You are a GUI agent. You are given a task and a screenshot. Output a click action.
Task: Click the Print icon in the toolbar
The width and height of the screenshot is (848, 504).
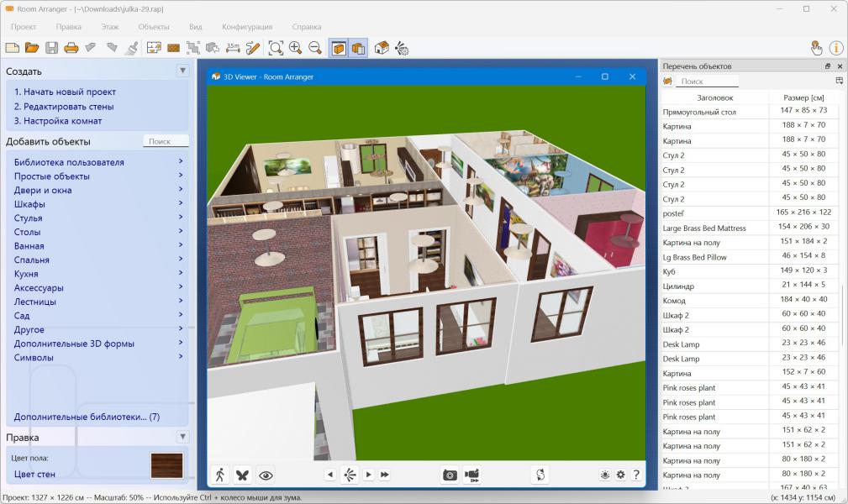coord(71,48)
